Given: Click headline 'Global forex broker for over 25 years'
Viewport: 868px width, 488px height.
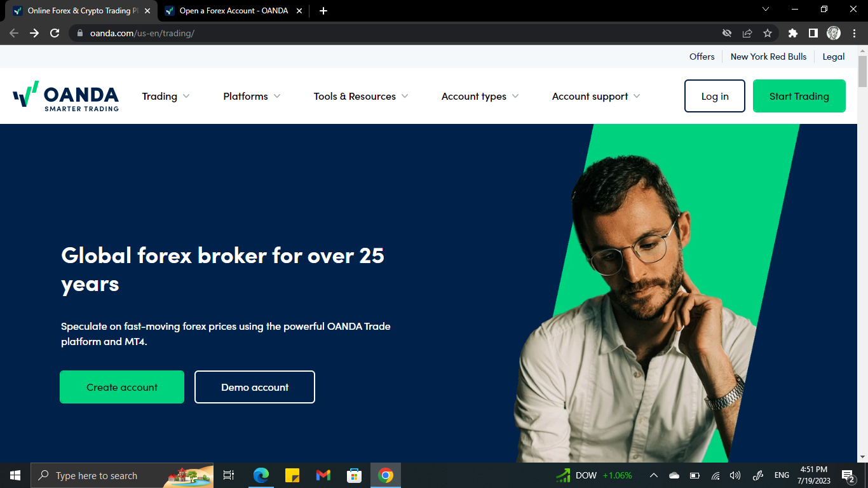Looking at the screenshot, I should point(222,269).
